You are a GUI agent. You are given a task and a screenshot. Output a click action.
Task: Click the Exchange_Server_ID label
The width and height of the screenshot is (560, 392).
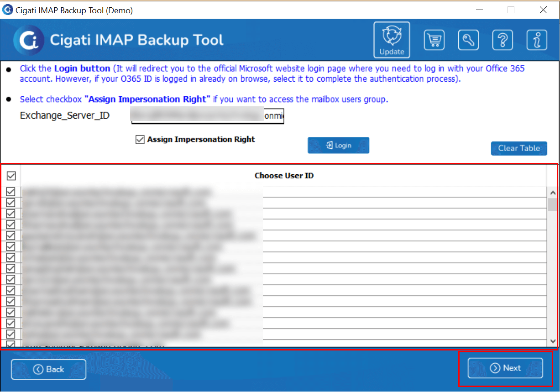click(x=65, y=115)
